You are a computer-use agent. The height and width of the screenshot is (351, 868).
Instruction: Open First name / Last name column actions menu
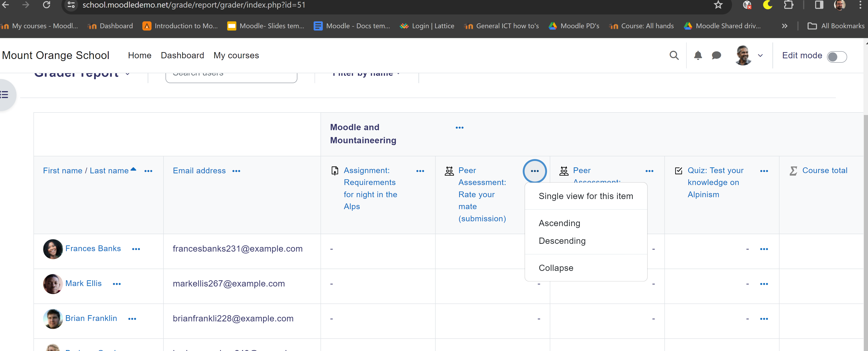(148, 171)
